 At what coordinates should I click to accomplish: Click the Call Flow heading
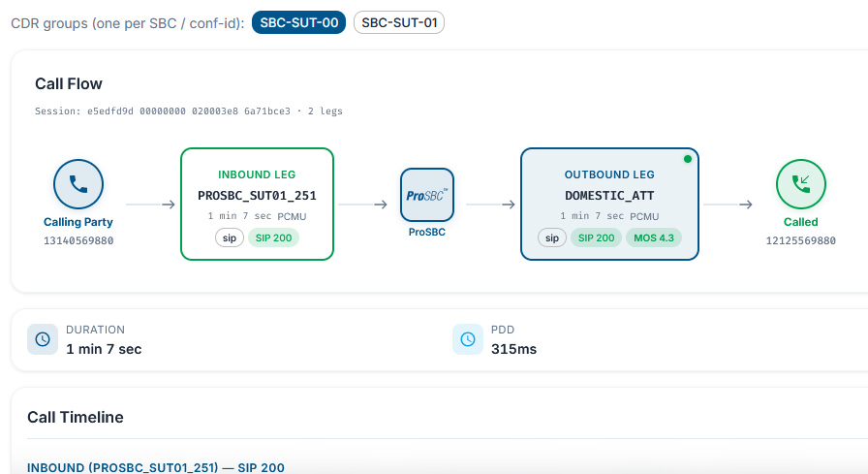69,83
